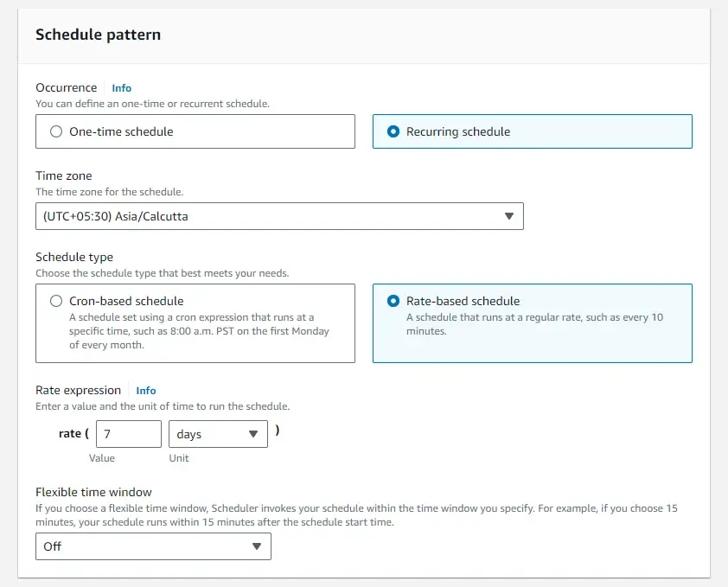Click the One-time schedule card
The width and height of the screenshot is (728, 587).
coord(195,131)
